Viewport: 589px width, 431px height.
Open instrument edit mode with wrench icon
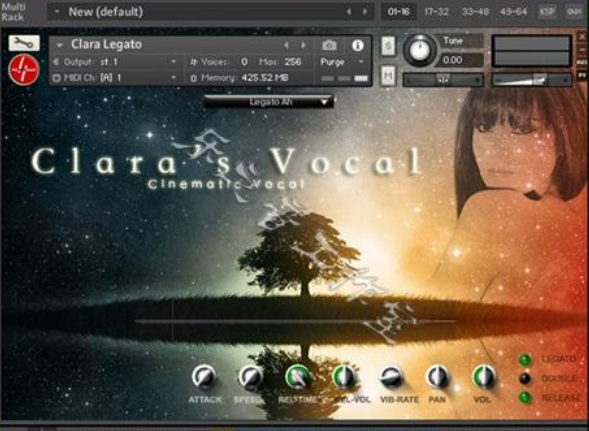pyautogui.click(x=24, y=43)
